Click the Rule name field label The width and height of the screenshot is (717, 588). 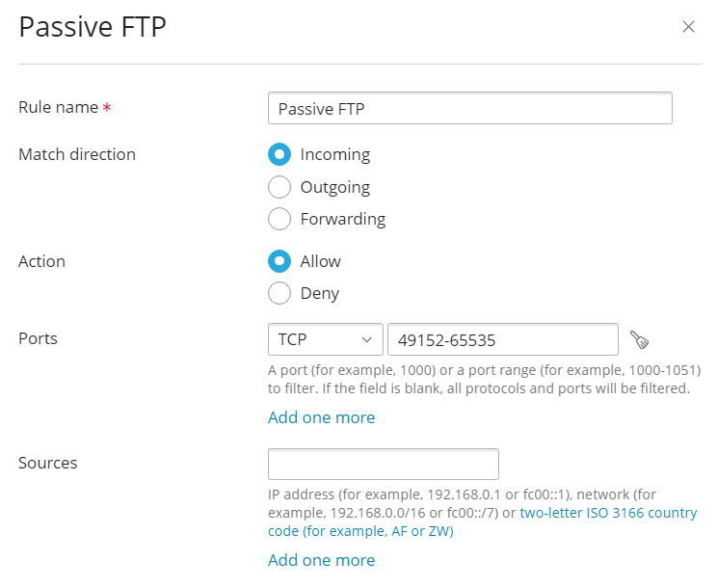point(58,107)
